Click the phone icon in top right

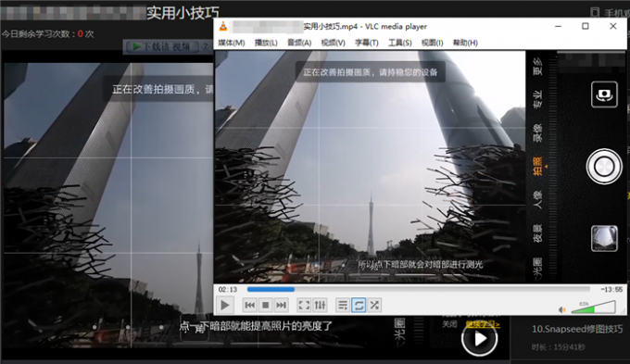595,13
